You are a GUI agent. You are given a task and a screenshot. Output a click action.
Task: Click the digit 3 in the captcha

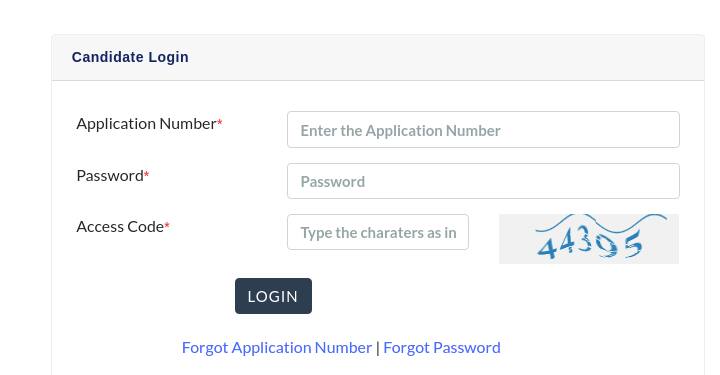pos(585,240)
